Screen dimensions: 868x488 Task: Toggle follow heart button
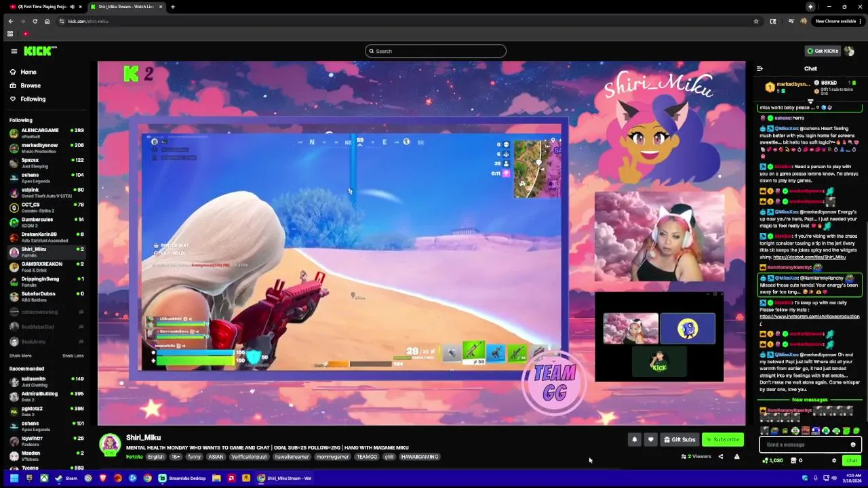[x=650, y=439]
